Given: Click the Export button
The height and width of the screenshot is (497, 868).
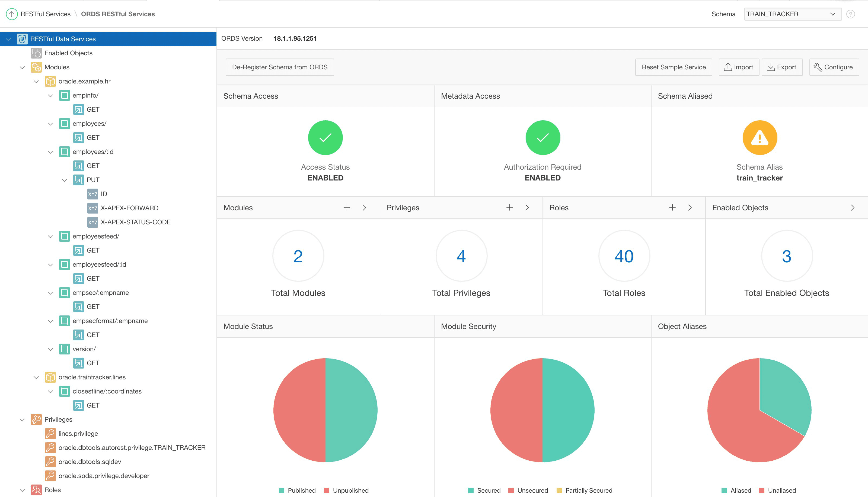Looking at the screenshot, I should 781,67.
